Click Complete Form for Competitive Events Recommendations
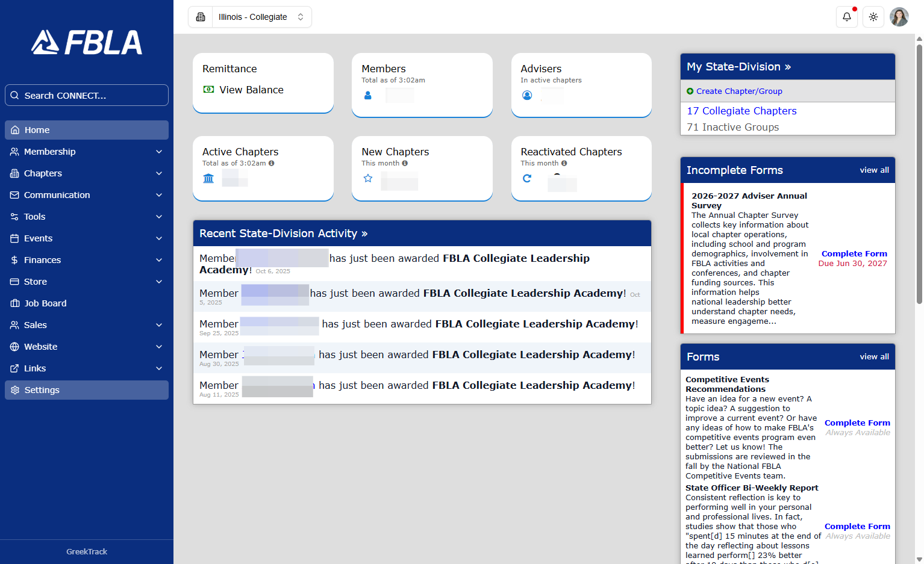Screen dimensions: 924x564 857,423
